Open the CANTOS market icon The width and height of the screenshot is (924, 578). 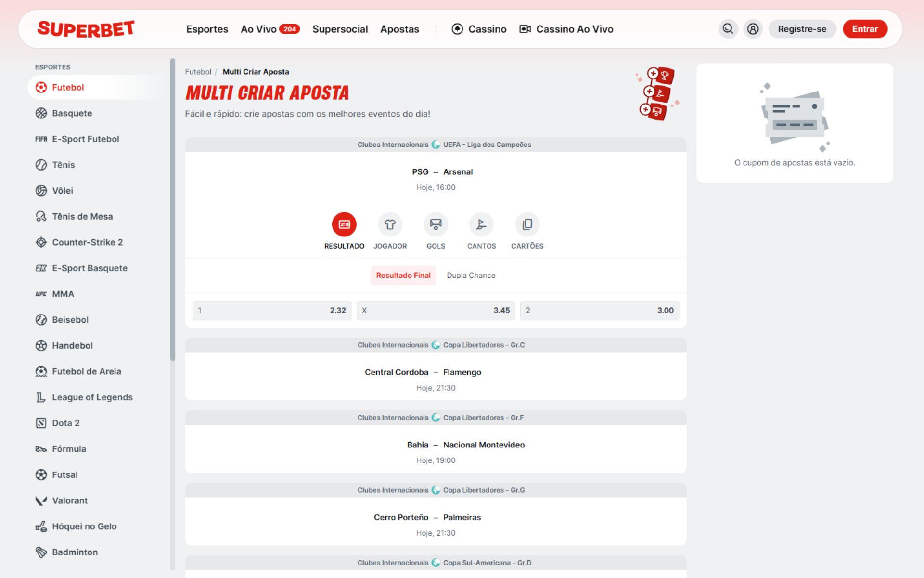point(481,224)
